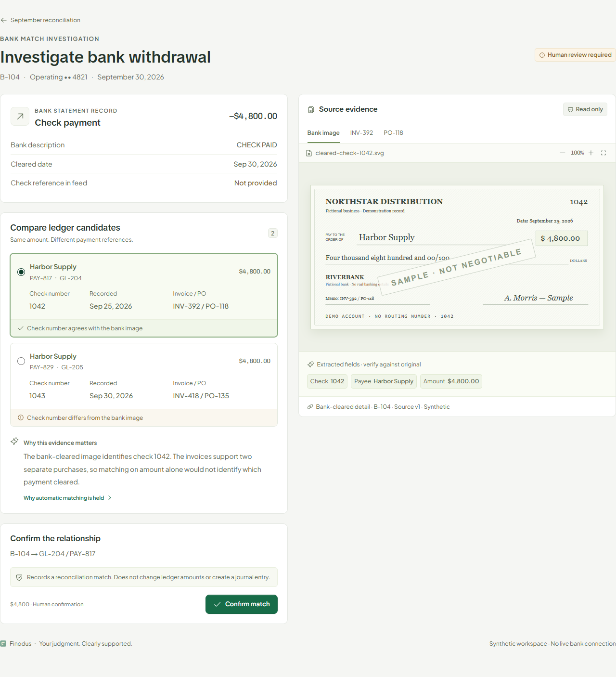Click the Confirm match button
616x677 pixels.
click(x=242, y=604)
